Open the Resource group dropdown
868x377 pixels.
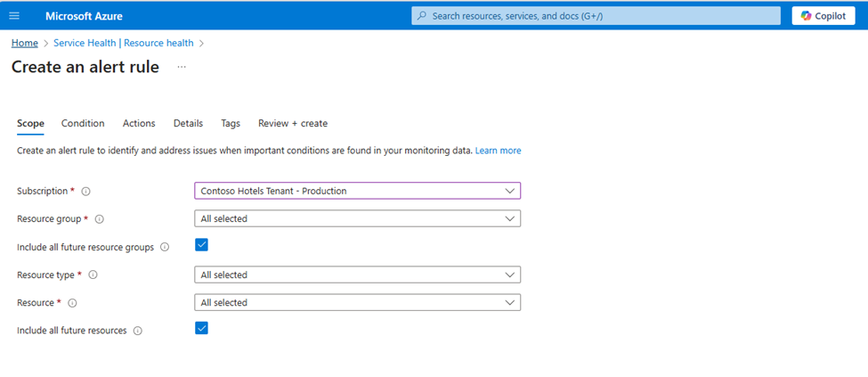click(357, 218)
